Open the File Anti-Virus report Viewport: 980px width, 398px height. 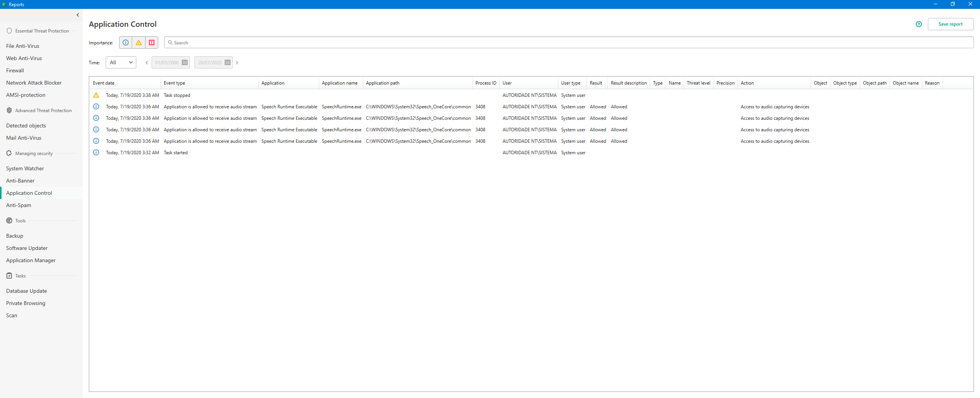click(23, 46)
